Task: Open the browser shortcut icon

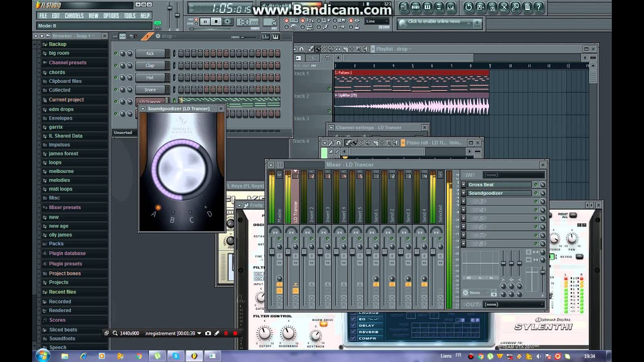Action: point(439,7)
